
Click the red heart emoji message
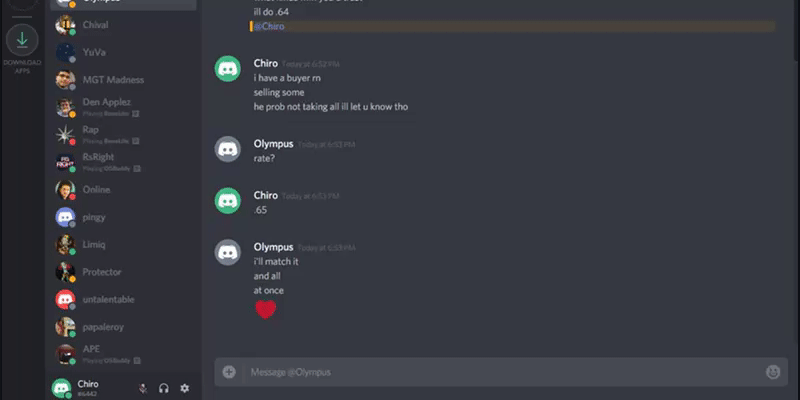(x=265, y=310)
